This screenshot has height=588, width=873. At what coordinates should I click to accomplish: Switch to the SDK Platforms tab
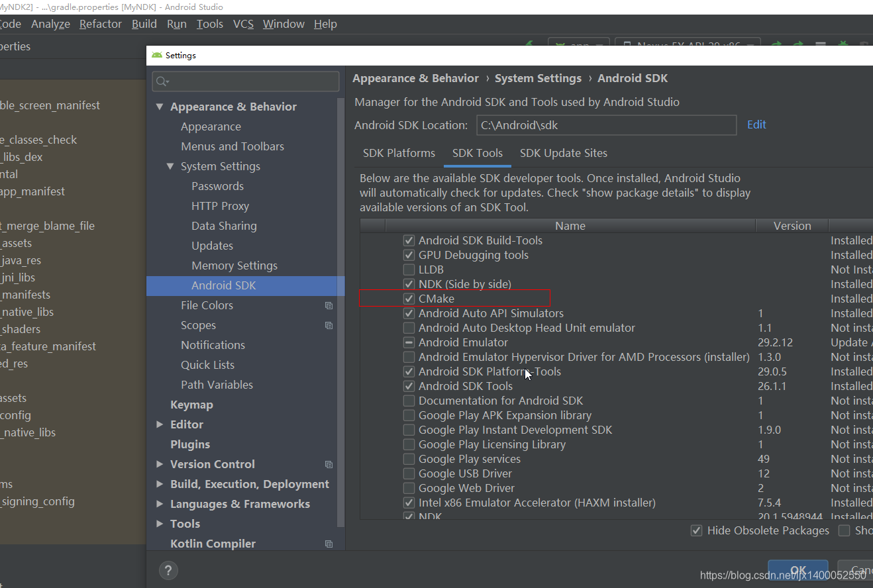coord(399,153)
